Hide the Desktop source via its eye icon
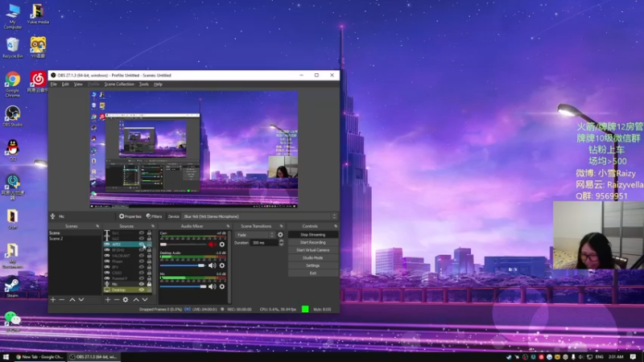The image size is (644, 362). tap(142, 290)
